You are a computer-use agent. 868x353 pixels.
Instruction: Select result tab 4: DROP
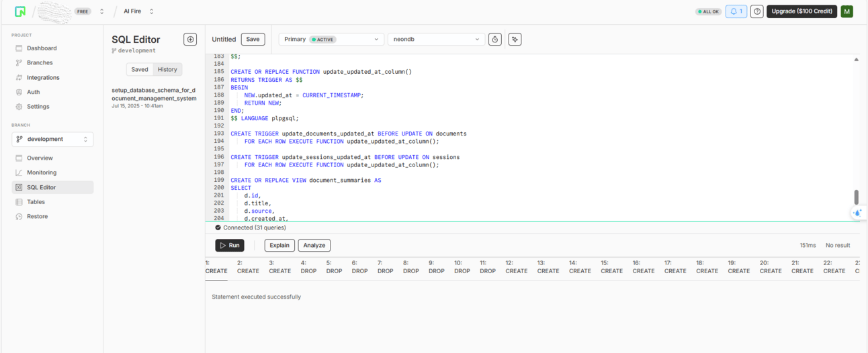point(308,267)
